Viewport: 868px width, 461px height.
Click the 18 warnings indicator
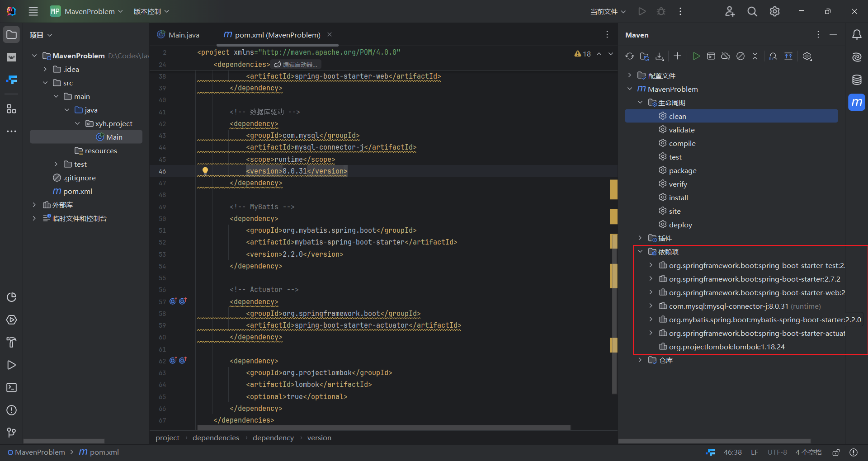[x=583, y=54]
